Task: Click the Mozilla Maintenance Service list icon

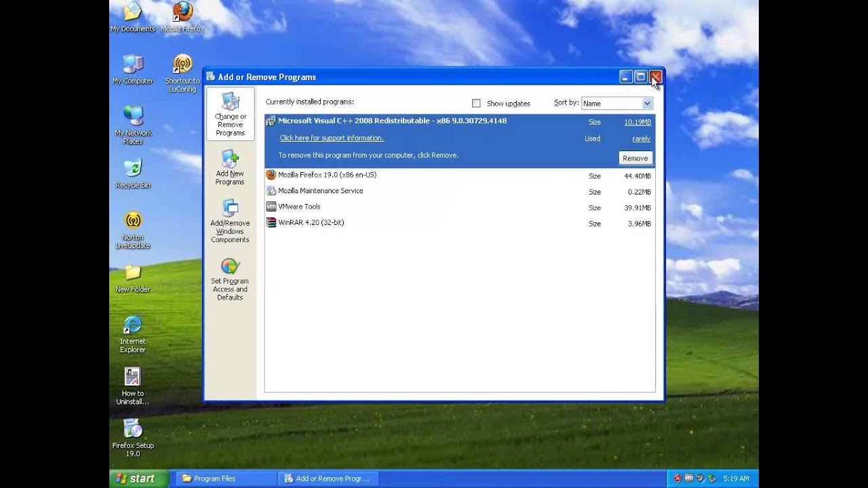Action: (x=271, y=191)
